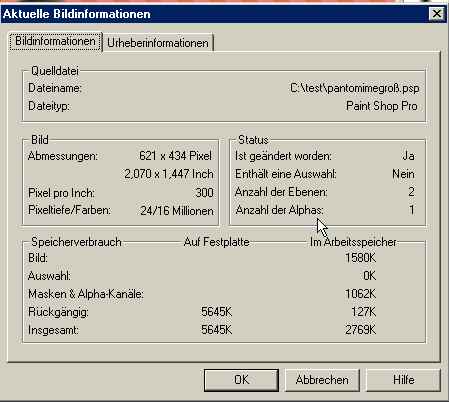Viewport: 449px width, 402px height.
Task: Click the 2,070 x 1,447 Inch value
Action: 169,174
